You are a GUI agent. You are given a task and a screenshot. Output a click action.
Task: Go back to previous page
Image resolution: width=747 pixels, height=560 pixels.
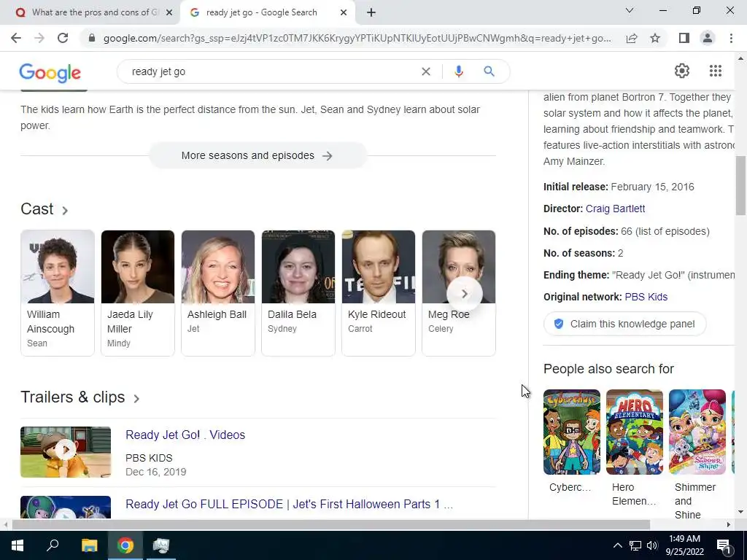click(x=16, y=38)
